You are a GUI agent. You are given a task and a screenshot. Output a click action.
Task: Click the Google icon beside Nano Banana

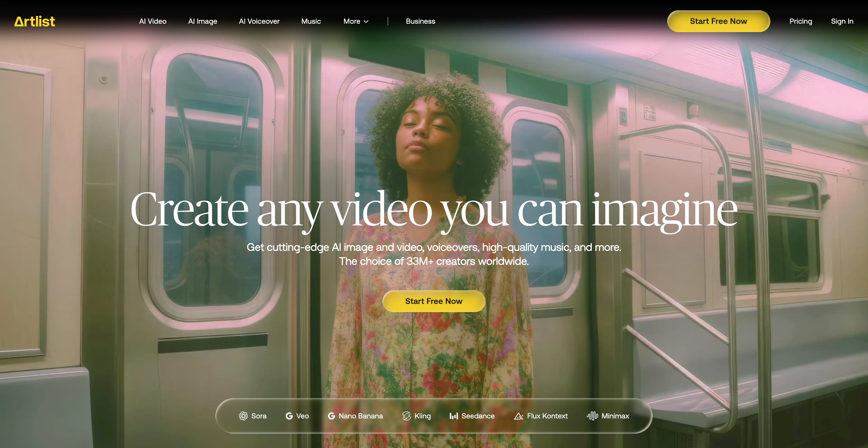[x=331, y=416]
